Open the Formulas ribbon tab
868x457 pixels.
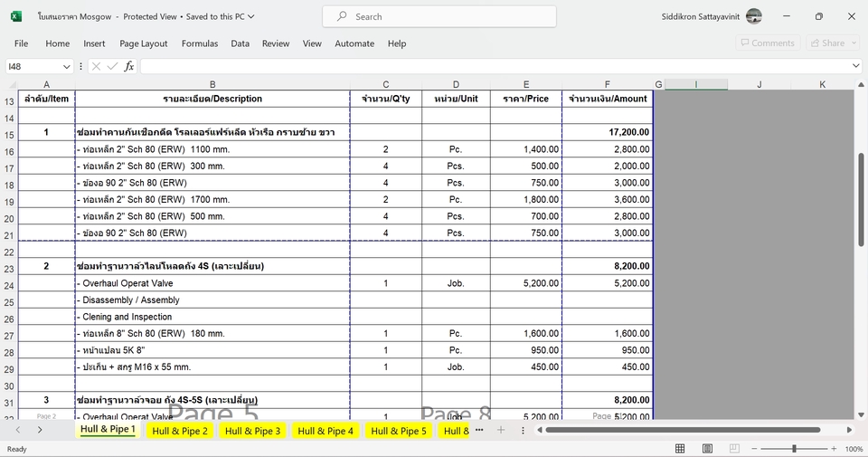[199, 43]
